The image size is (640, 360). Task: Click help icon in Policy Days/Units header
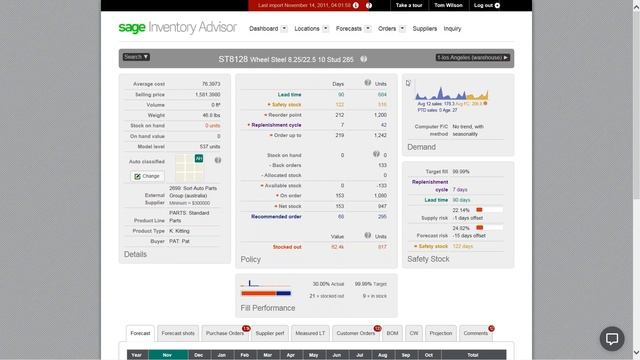coord(368,83)
